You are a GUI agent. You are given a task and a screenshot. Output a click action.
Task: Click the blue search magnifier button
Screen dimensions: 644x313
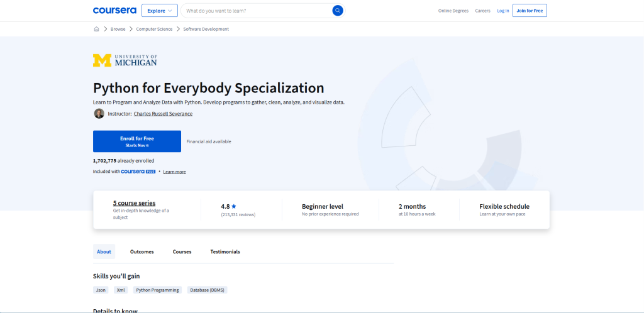[338, 11]
